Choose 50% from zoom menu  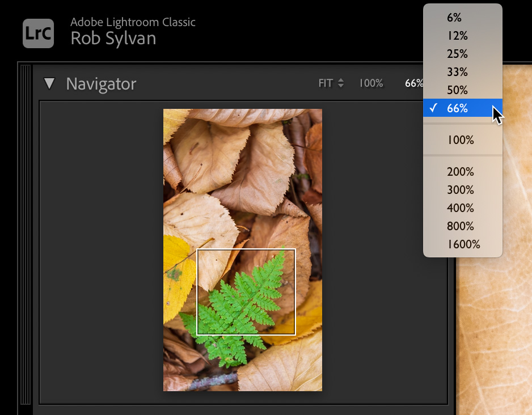click(x=463, y=90)
